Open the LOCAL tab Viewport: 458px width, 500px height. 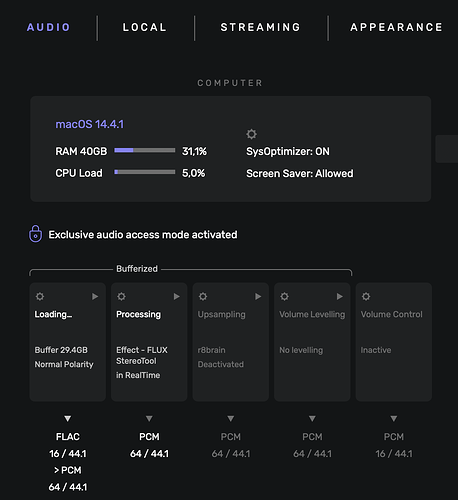point(145,27)
